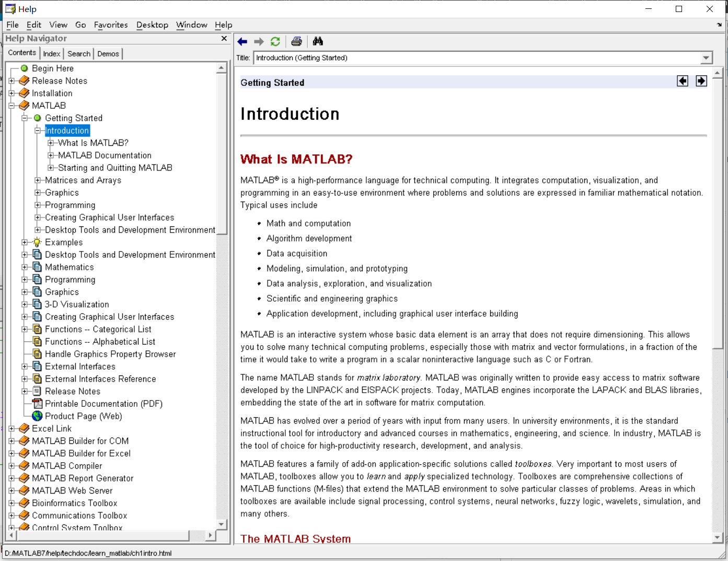
Task: Click navigator horizontal scrollbar right arrow
Action: pos(210,535)
